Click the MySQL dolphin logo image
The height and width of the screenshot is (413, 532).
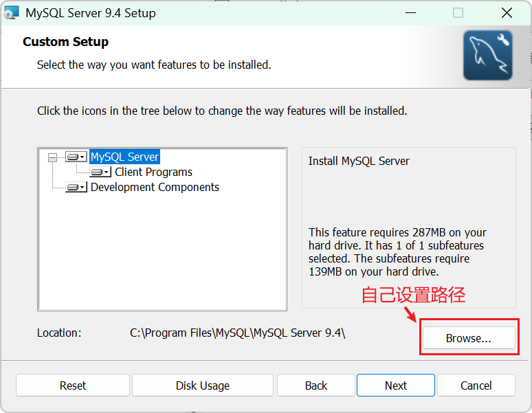[x=488, y=55]
